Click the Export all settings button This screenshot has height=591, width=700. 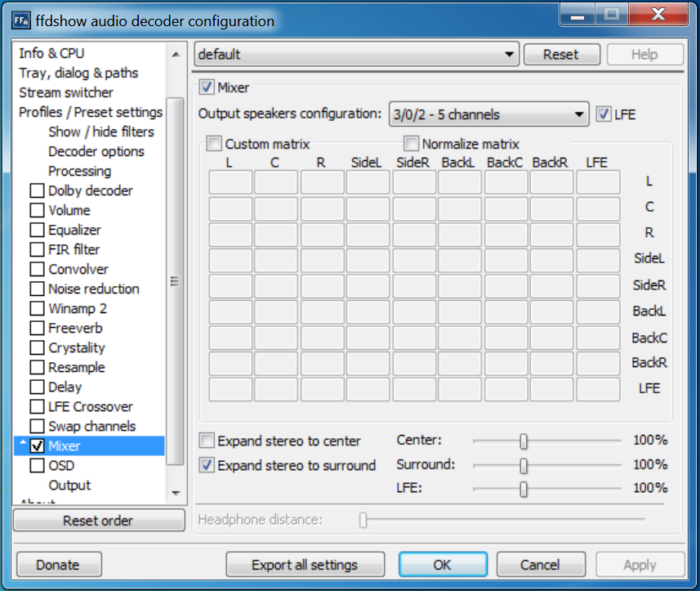[x=305, y=565]
